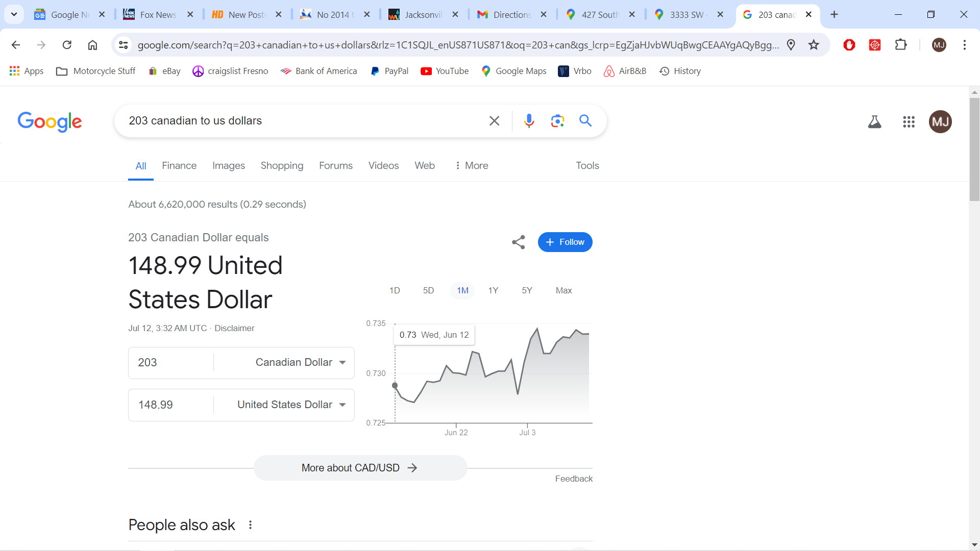This screenshot has width=980, height=551.
Task: Open Search Labs flask icon
Action: tap(874, 122)
